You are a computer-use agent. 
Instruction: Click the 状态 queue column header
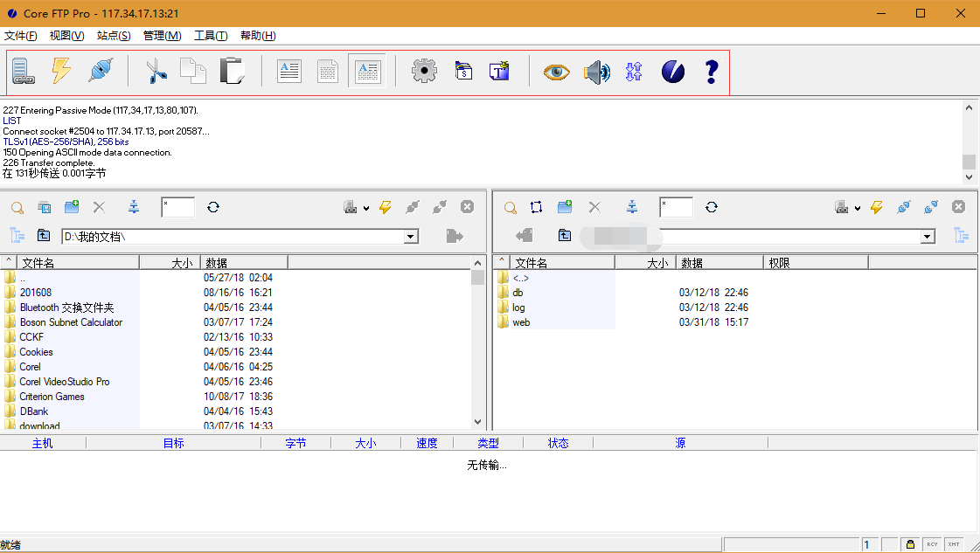point(558,443)
